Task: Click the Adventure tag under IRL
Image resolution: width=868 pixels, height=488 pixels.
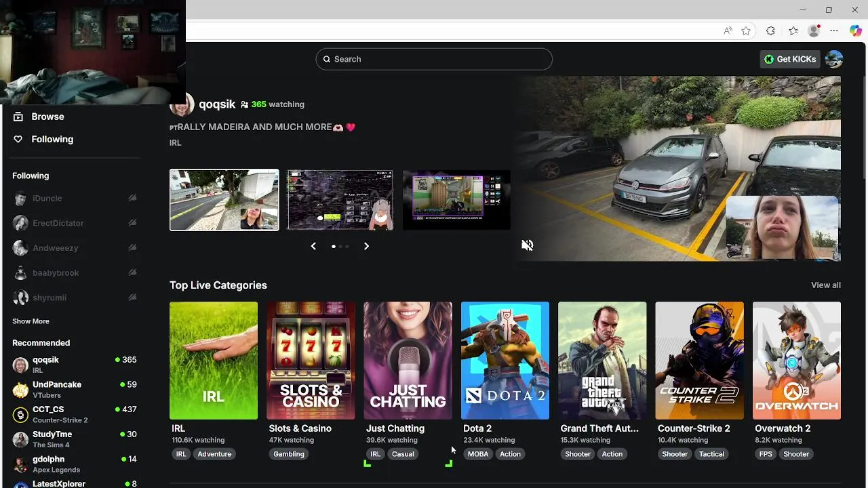Action: [214, 454]
